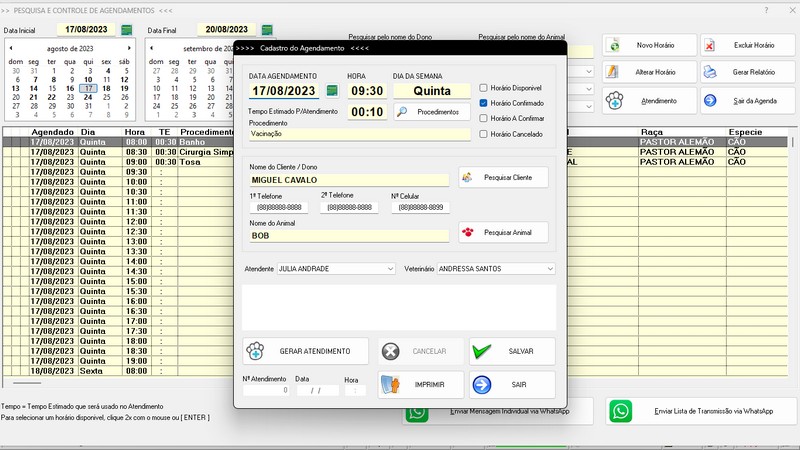The height and width of the screenshot is (450, 800).
Task: Click the blue arrow Sair button
Action: point(511,385)
